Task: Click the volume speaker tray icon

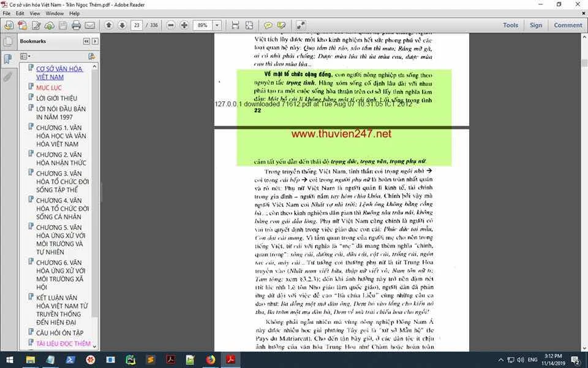Action: click(x=521, y=360)
